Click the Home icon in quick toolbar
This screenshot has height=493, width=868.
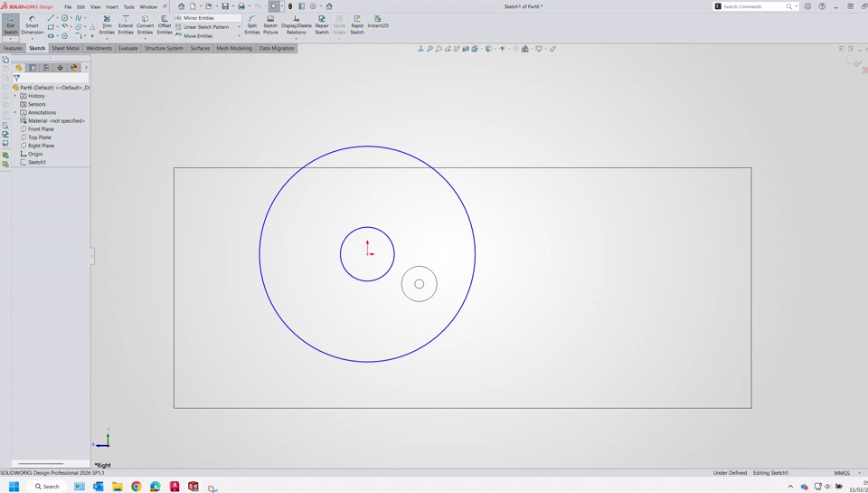[181, 6]
